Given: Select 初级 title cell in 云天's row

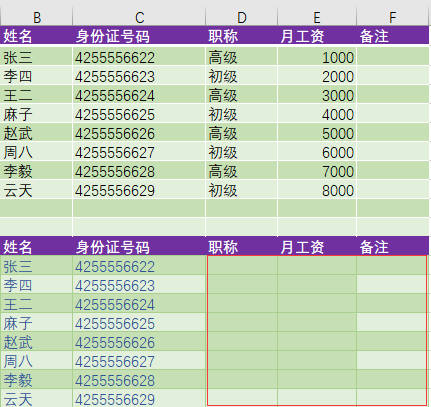Looking at the screenshot, I should (x=241, y=190).
